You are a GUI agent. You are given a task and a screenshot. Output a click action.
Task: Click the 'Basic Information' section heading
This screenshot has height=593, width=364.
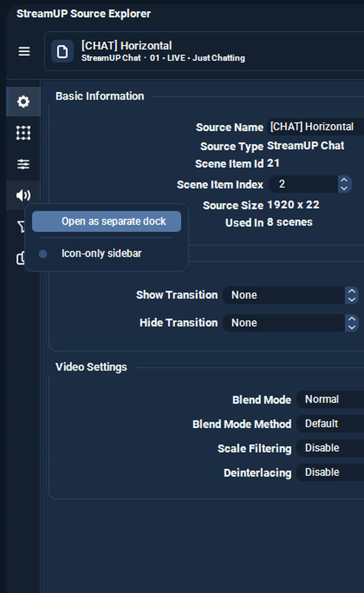(x=100, y=96)
